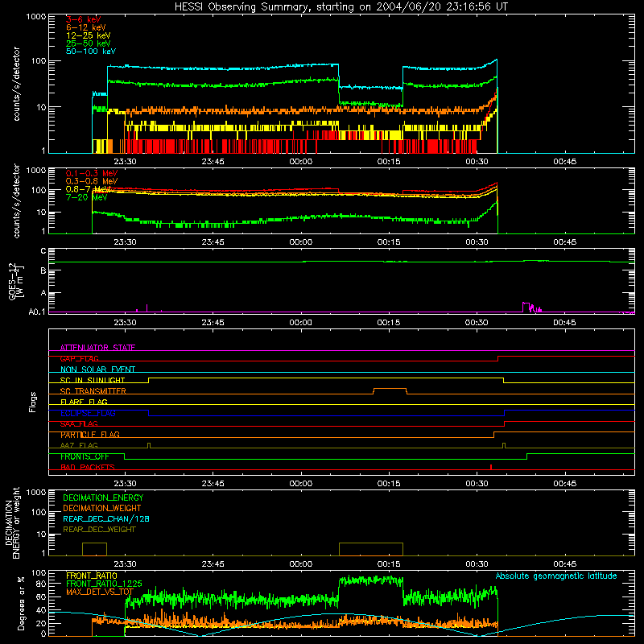Click the SAA_FLAG label
The height and width of the screenshot is (644, 644).
point(79,423)
